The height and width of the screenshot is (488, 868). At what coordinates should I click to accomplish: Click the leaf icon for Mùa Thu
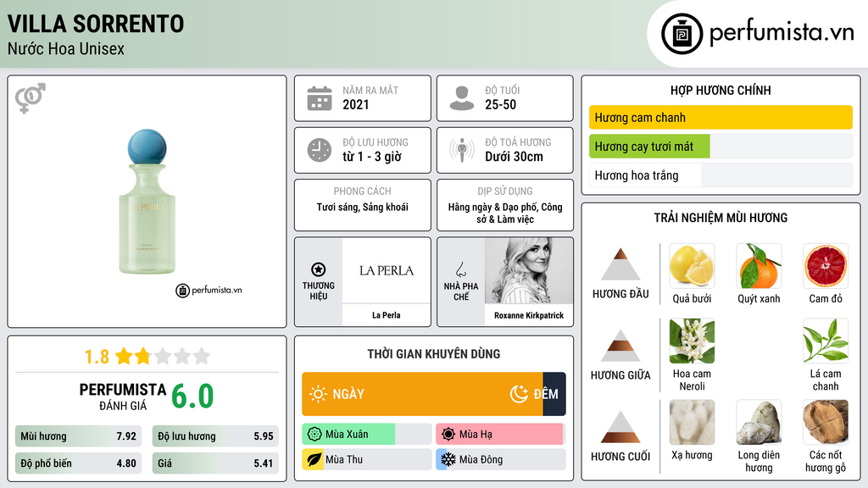coord(314,459)
